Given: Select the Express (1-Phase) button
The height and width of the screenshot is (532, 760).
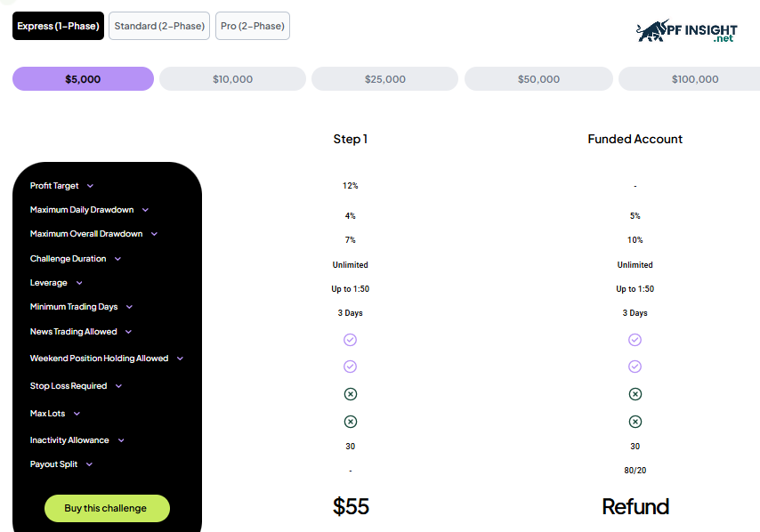Looking at the screenshot, I should (58, 26).
